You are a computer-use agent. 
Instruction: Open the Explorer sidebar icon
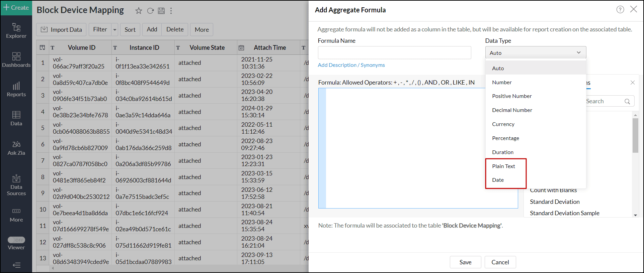click(x=16, y=27)
